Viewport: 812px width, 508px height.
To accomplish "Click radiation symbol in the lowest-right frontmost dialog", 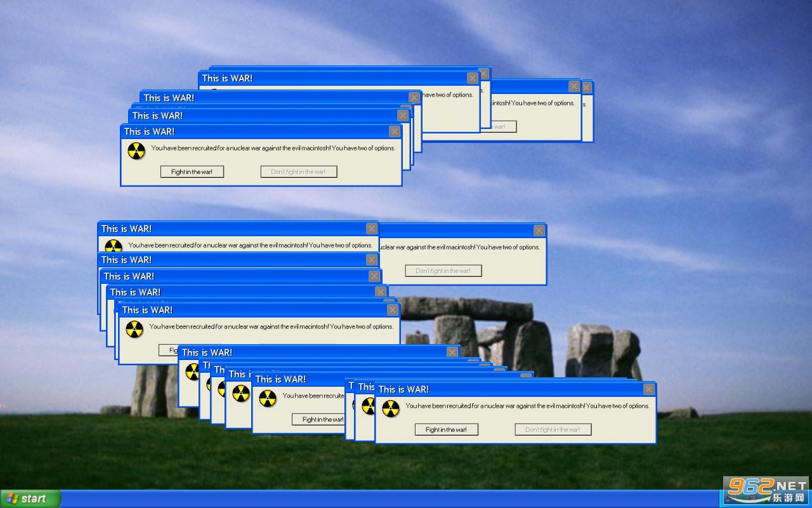I will pyautogui.click(x=391, y=408).
